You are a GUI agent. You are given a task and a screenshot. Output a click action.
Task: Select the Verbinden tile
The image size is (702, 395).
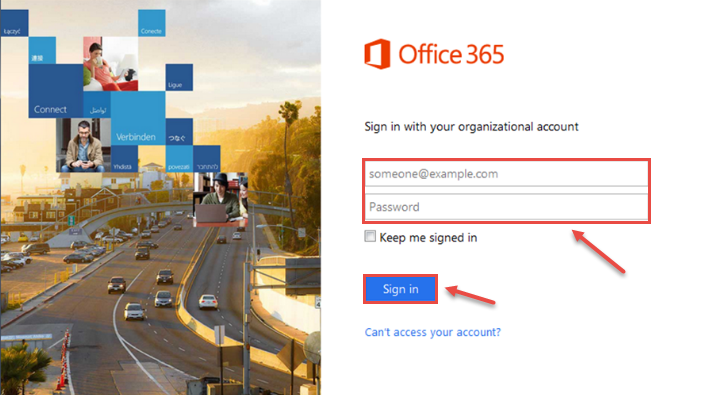point(138,118)
